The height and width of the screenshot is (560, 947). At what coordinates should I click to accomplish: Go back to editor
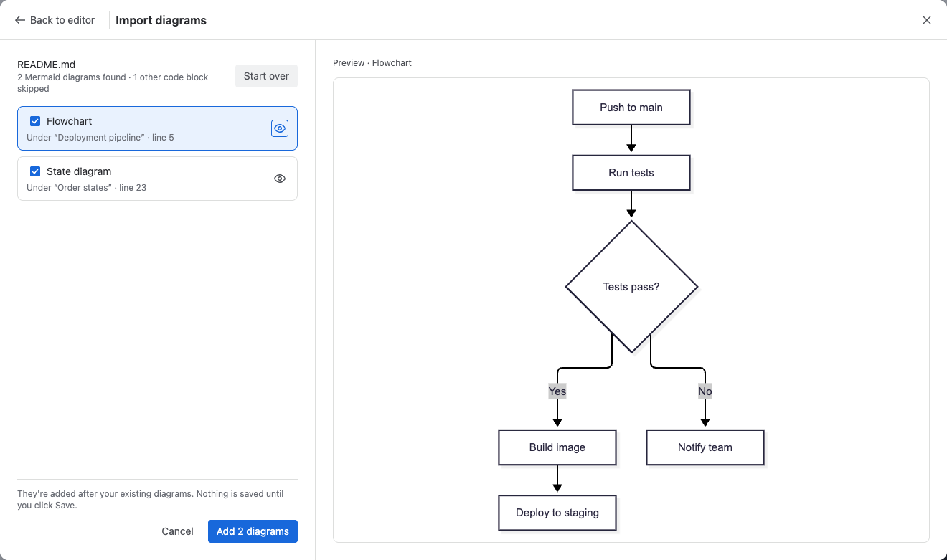pos(55,20)
